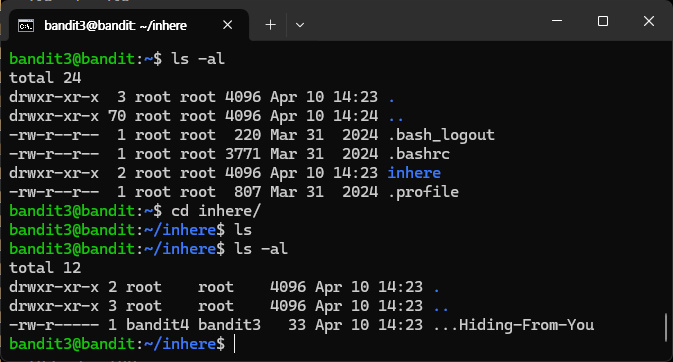Screen dimensions: 673x362
Task: Open a new tab with plus button
Action: pyautogui.click(x=270, y=25)
